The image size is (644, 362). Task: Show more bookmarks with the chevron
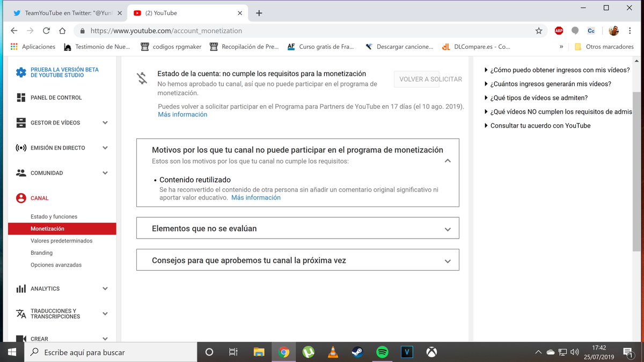[x=561, y=47]
